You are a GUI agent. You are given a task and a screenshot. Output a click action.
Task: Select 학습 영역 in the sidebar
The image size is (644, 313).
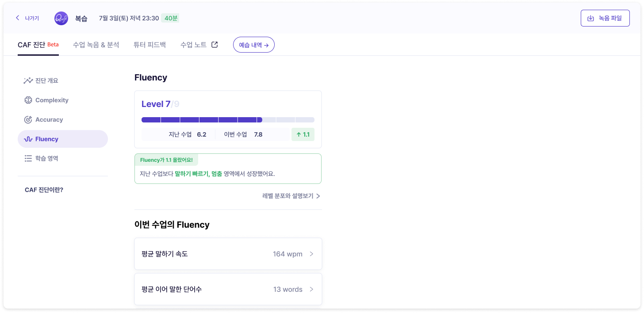coord(63,158)
